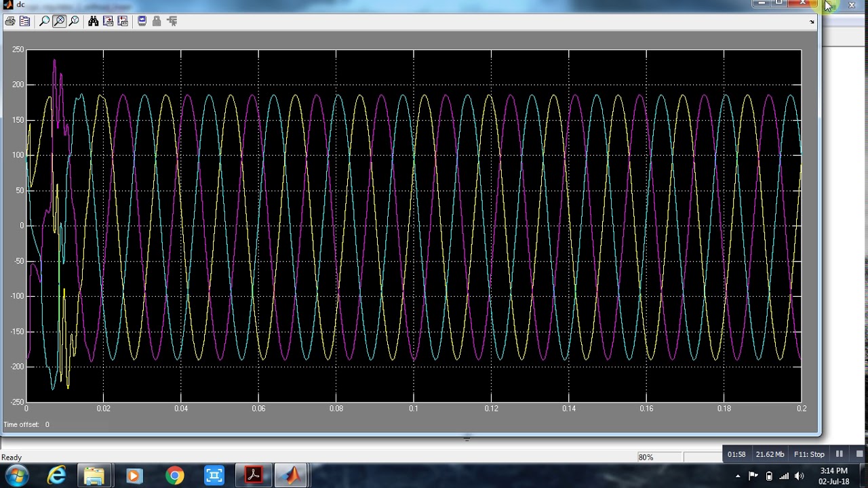
Task: Click the Ready status text
Action: click(12, 457)
